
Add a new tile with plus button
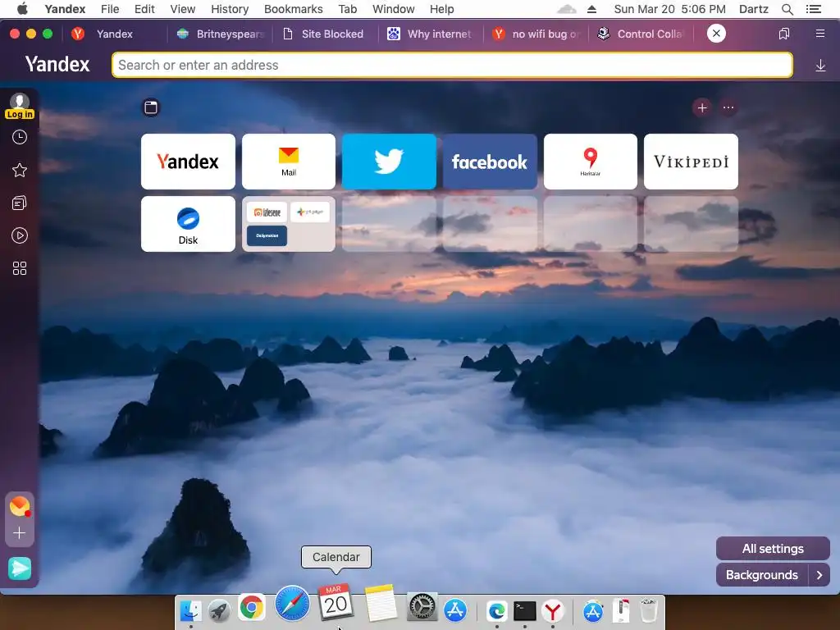pos(702,107)
